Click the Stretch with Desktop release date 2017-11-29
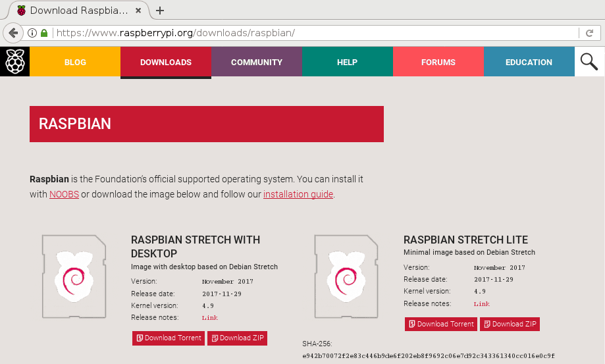 222,294
